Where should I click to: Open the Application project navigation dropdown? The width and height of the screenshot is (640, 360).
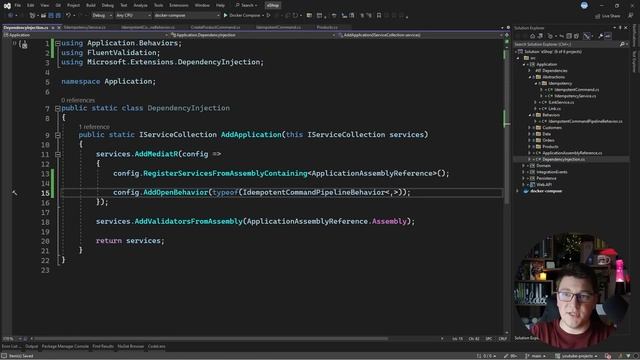[x=85, y=35]
